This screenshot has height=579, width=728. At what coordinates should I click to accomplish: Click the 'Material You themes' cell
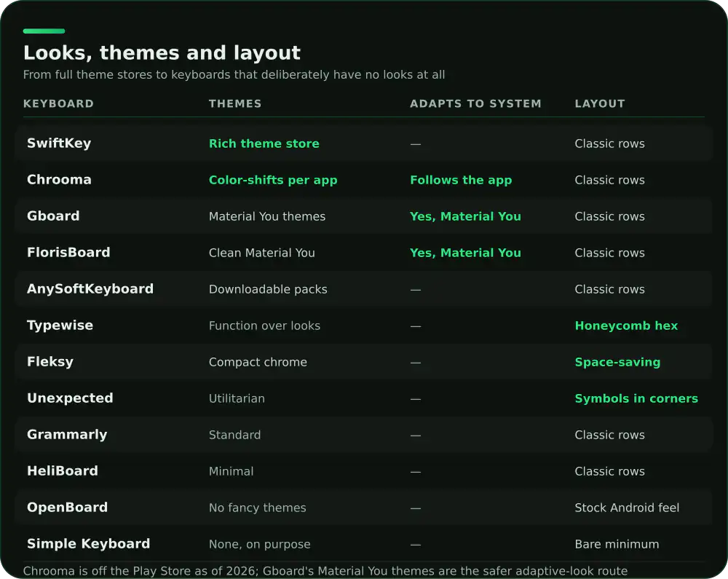tap(267, 216)
